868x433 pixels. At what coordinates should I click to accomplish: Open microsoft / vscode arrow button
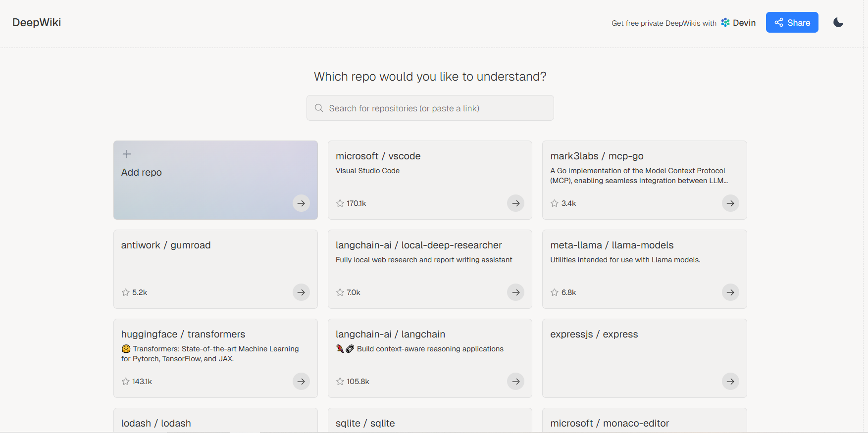click(515, 203)
